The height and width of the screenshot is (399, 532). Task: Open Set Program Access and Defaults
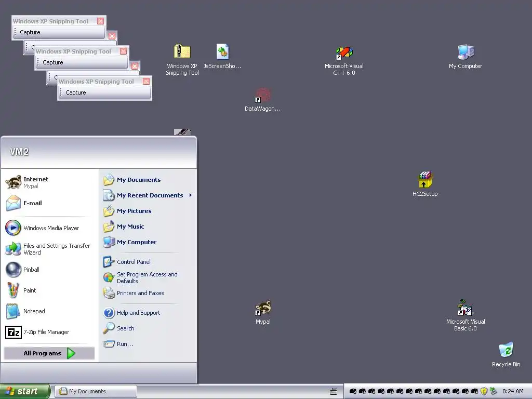coord(148,277)
